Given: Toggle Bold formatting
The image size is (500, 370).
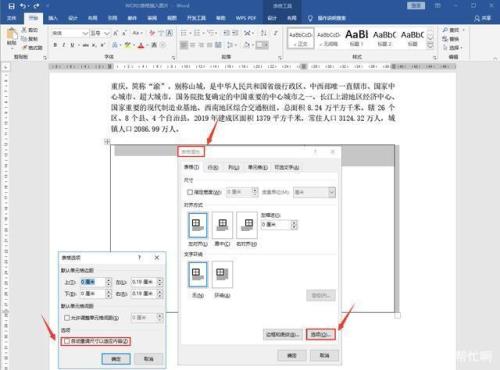Looking at the screenshot, I should [x=55, y=45].
